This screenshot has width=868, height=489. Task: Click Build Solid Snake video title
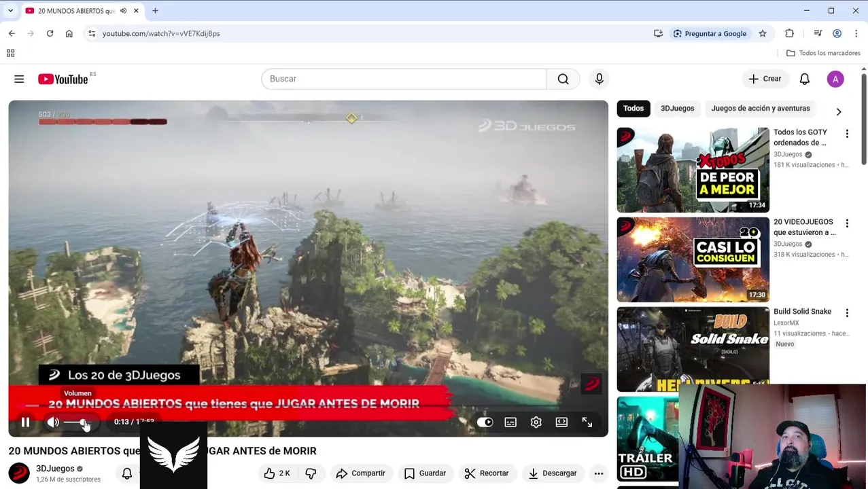pos(802,312)
